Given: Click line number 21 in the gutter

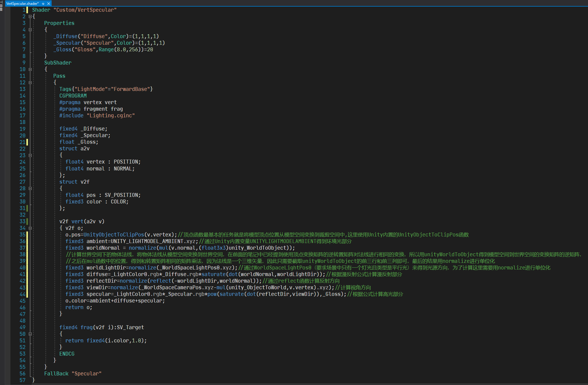Looking at the screenshot, I should (x=23, y=142).
